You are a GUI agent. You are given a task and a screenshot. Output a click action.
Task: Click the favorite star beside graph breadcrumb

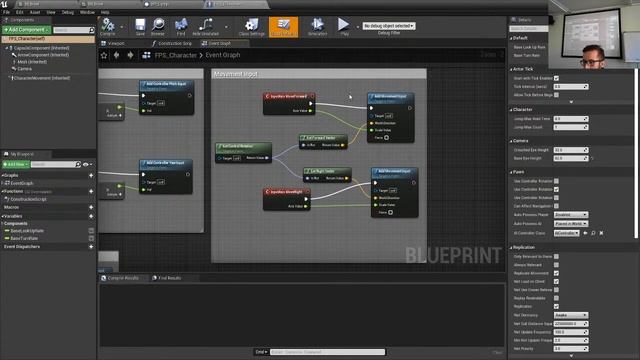(x=104, y=55)
